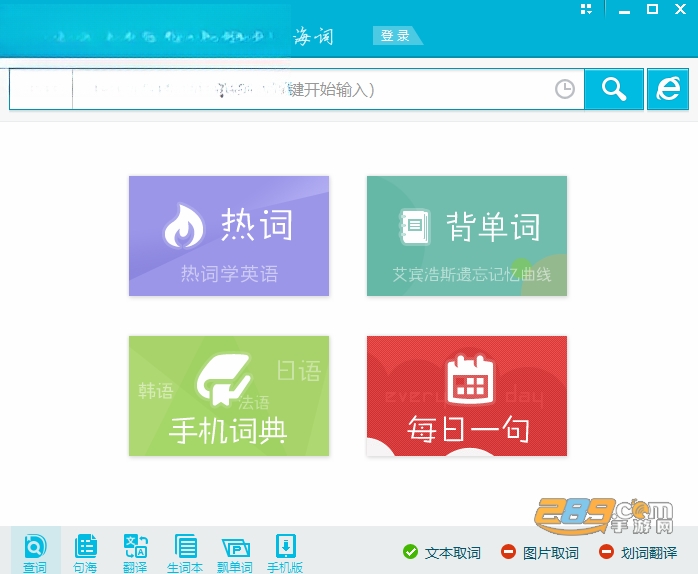Open the 热词 hot words card
This screenshot has width=698, height=574.
(229, 236)
